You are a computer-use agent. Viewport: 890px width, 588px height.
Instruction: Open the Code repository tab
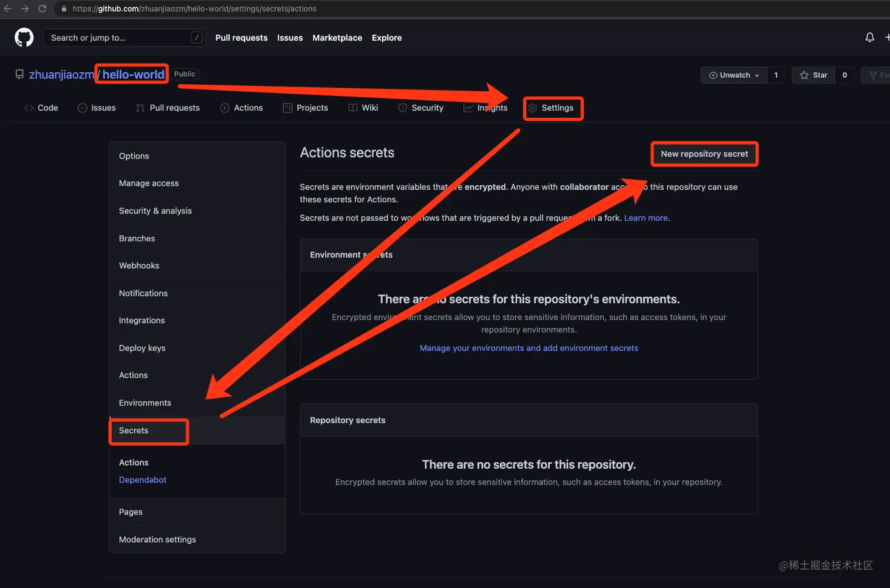(x=41, y=108)
